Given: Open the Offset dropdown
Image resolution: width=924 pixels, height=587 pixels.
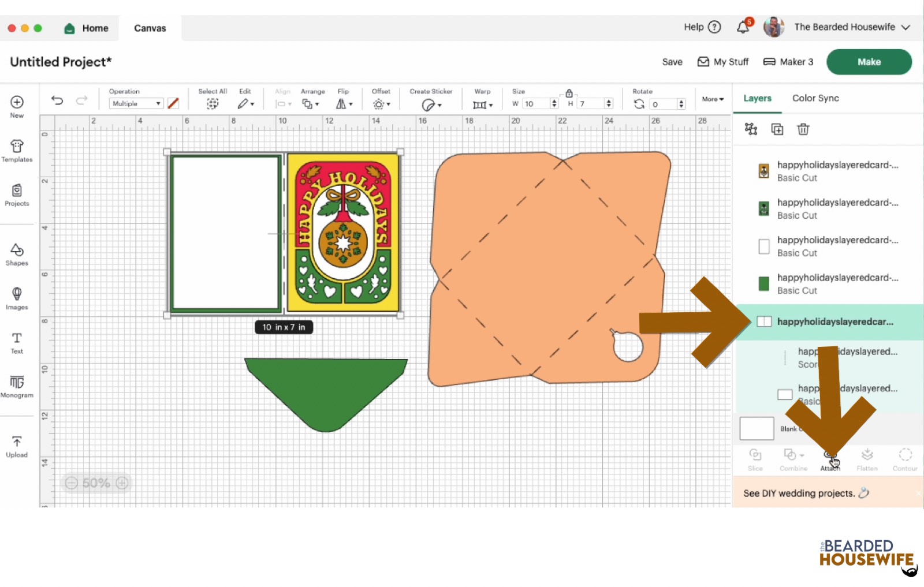Looking at the screenshot, I should [382, 104].
